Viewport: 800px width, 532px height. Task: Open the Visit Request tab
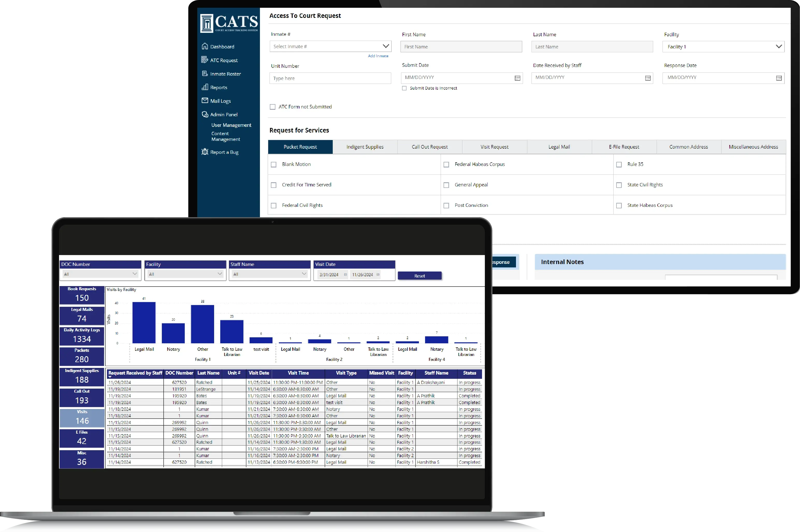click(494, 147)
